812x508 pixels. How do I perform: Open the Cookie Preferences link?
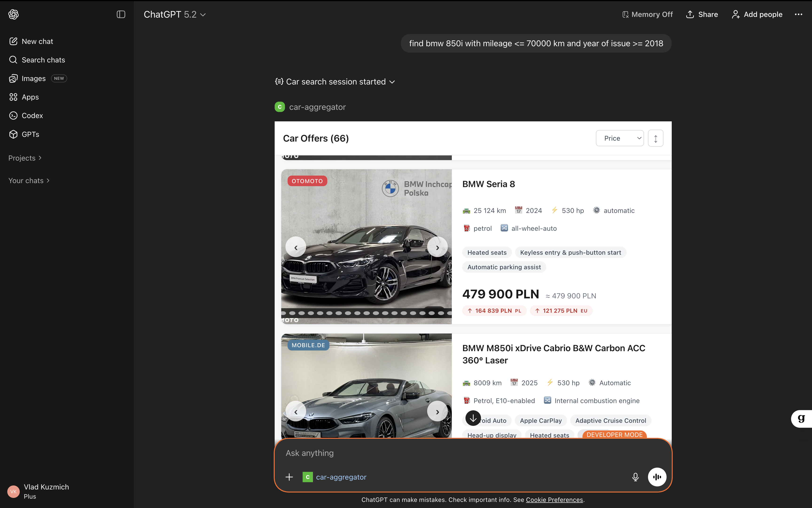coord(554,500)
